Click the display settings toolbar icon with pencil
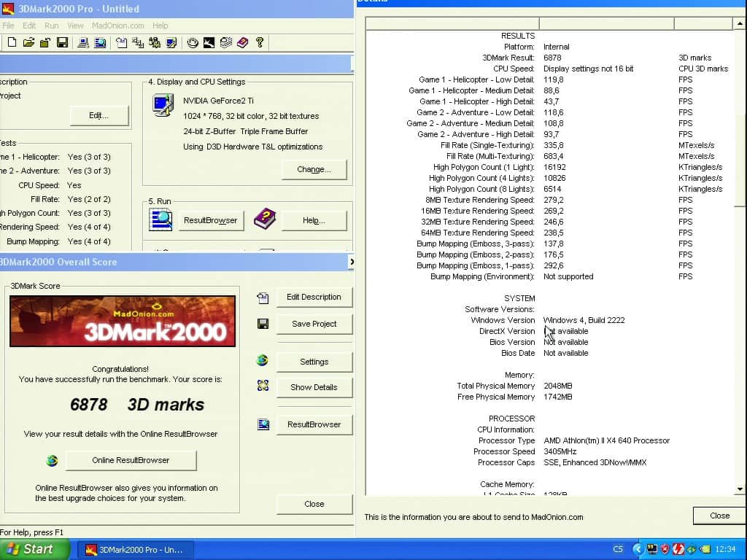Image resolution: width=747 pixels, height=560 pixels. [171, 43]
